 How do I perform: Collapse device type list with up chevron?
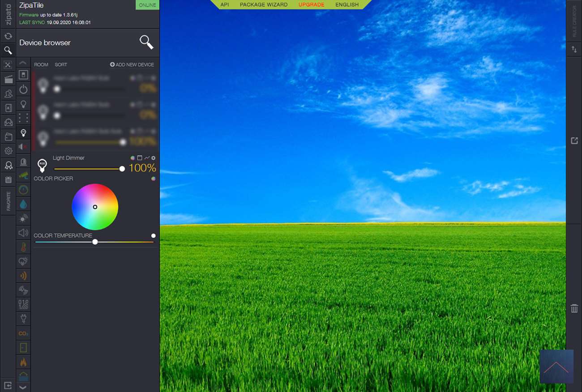[23, 63]
